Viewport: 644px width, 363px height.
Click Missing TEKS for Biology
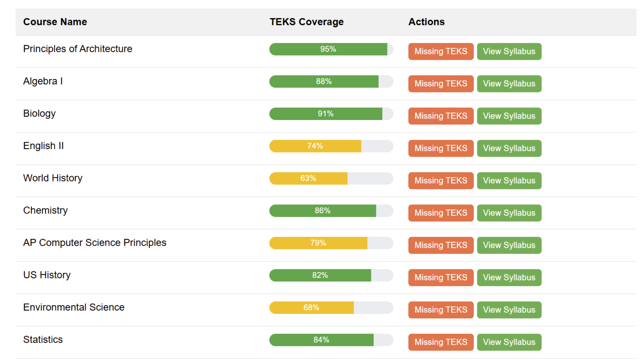pos(441,116)
